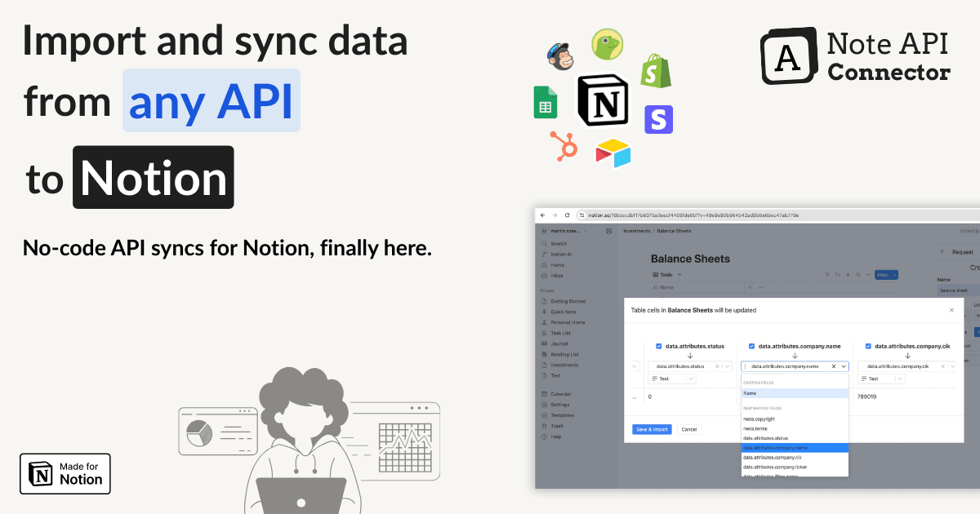Screen dimensions: 980x514
Task: Open the Inbox from the sidebar
Action: click(x=555, y=276)
